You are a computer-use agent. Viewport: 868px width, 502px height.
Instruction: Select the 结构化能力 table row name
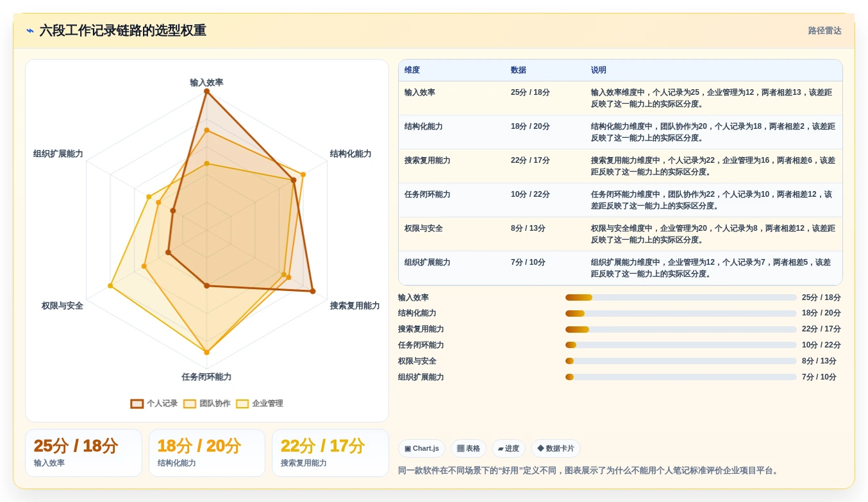point(424,126)
